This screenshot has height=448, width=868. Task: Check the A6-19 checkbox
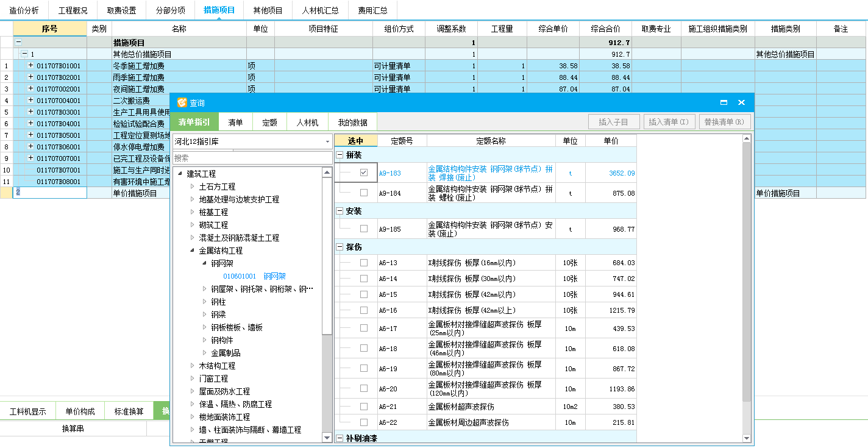[x=364, y=369]
